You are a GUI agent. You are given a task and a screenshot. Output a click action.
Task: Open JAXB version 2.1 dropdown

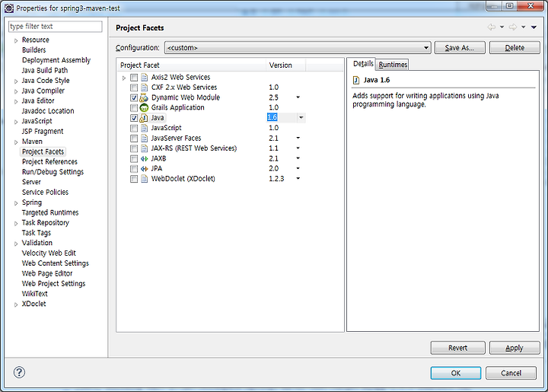298,158
